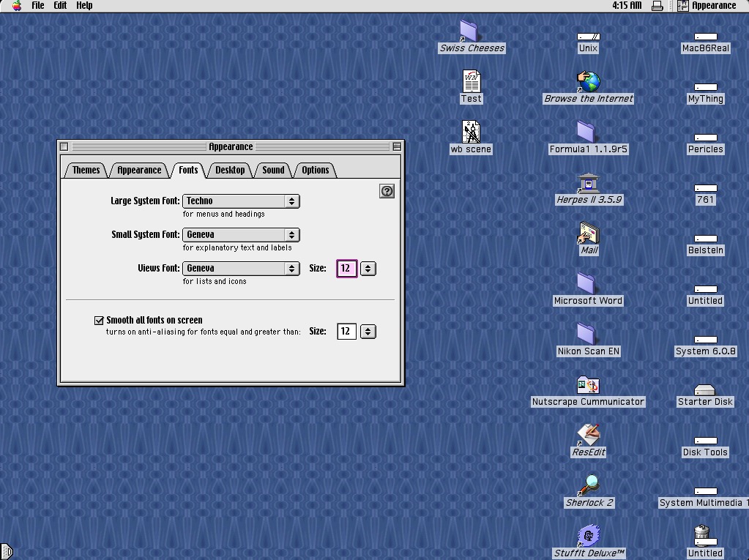Select the wb scene file icon
Viewport: 749px width, 560px height.
(x=471, y=132)
